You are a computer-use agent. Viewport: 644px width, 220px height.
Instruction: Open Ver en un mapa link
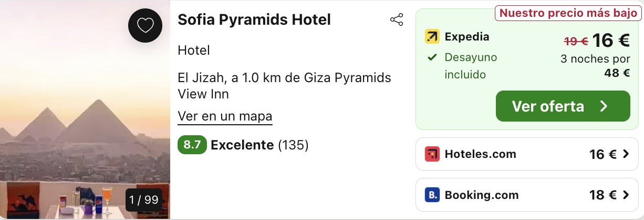(225, 116)
